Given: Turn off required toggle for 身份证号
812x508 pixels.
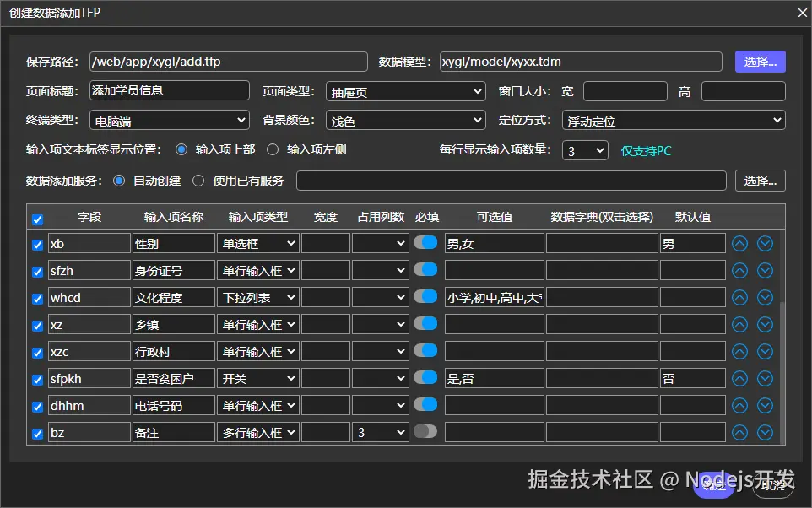Looking at the screenshot, I should click(x=425, y=269).
